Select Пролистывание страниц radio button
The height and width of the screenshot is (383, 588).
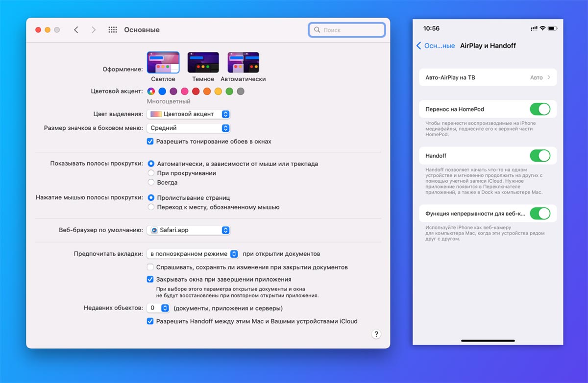151,198
